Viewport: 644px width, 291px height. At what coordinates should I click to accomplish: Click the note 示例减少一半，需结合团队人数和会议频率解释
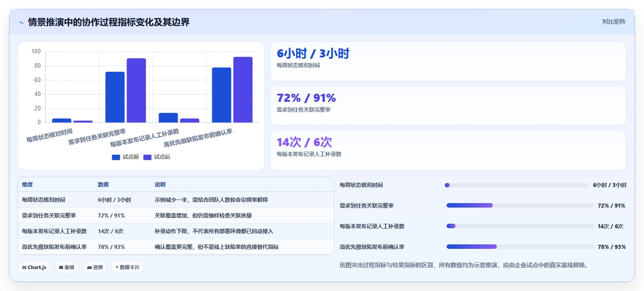pyautogui.click(x=211, y=200)
